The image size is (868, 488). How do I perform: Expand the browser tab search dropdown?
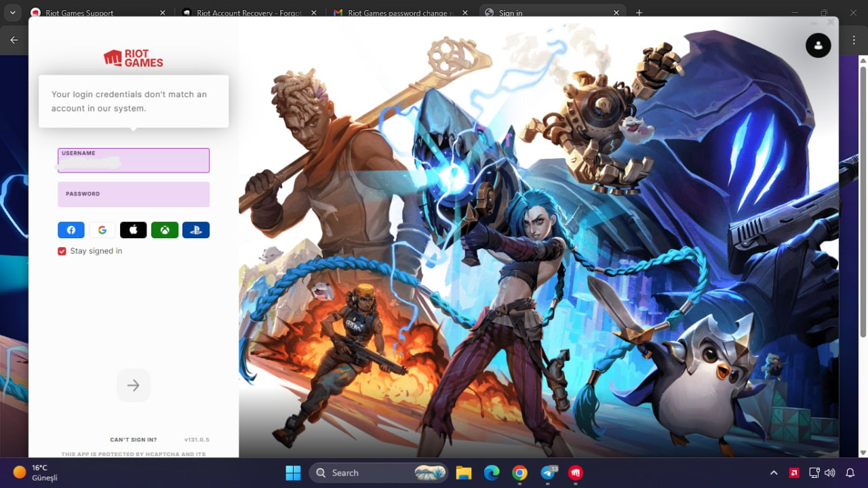click(12, 13)
